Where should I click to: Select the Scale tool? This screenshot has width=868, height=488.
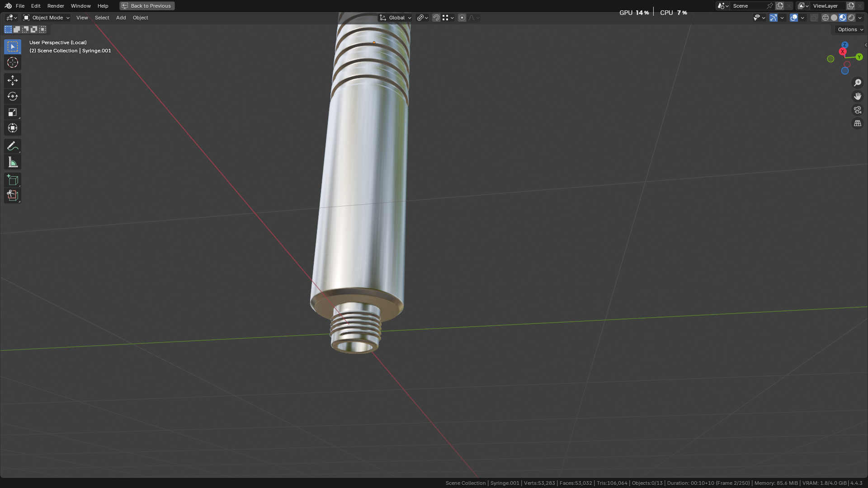pos(13,112)
